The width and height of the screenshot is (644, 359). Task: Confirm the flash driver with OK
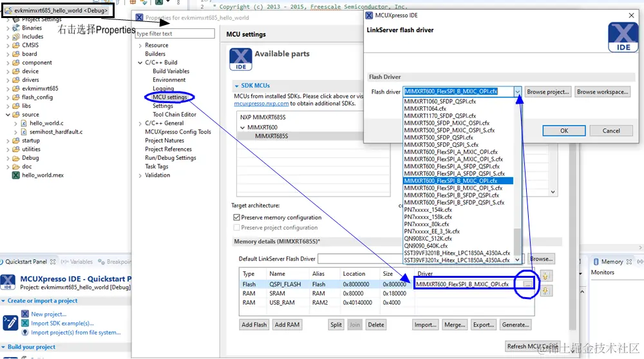(564, 131)
